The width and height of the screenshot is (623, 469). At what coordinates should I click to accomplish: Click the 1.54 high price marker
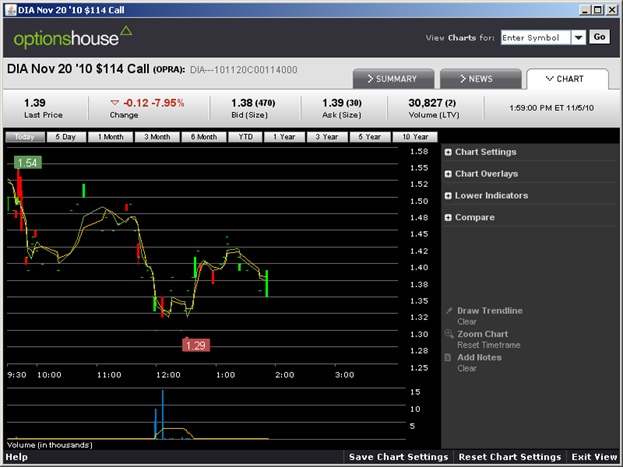28,163
